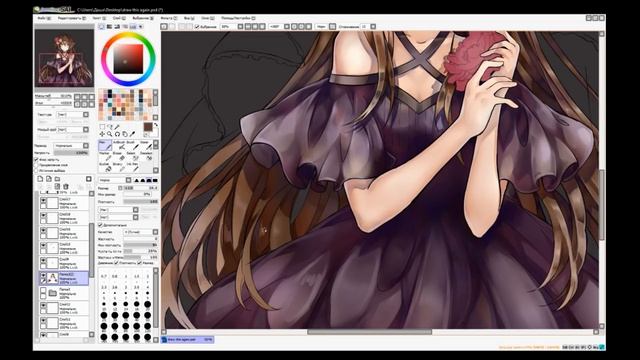Click the brush Density (Плотность) slider
Screen dimensions: 640x360
point(141,202)
